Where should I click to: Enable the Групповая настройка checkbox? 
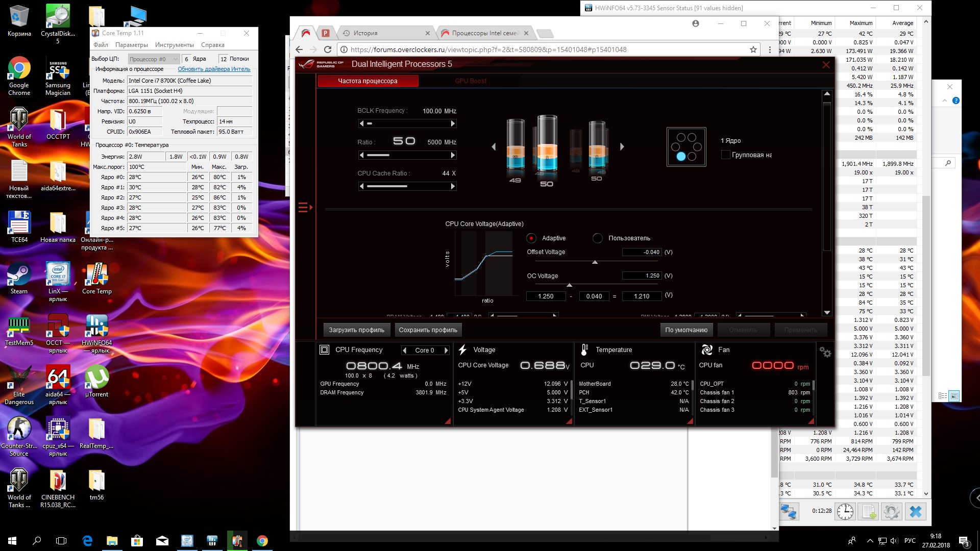click(725, 155)
